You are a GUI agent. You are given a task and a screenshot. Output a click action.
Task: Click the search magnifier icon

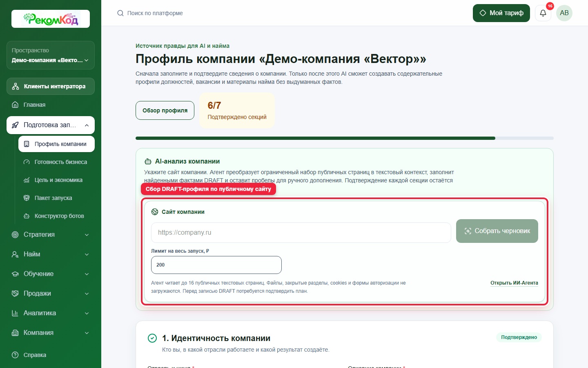[x=120, y=13]
